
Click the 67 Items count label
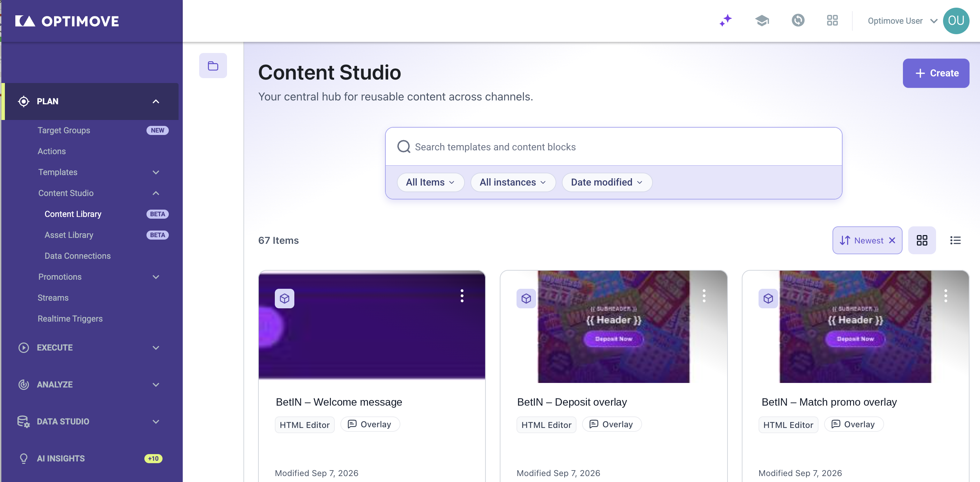[278, 240]
